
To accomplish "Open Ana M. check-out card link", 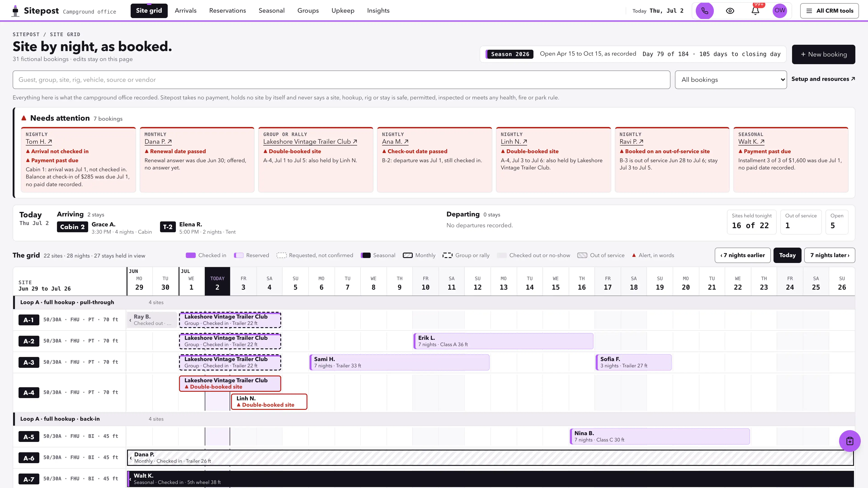I will tap(395, 142).
